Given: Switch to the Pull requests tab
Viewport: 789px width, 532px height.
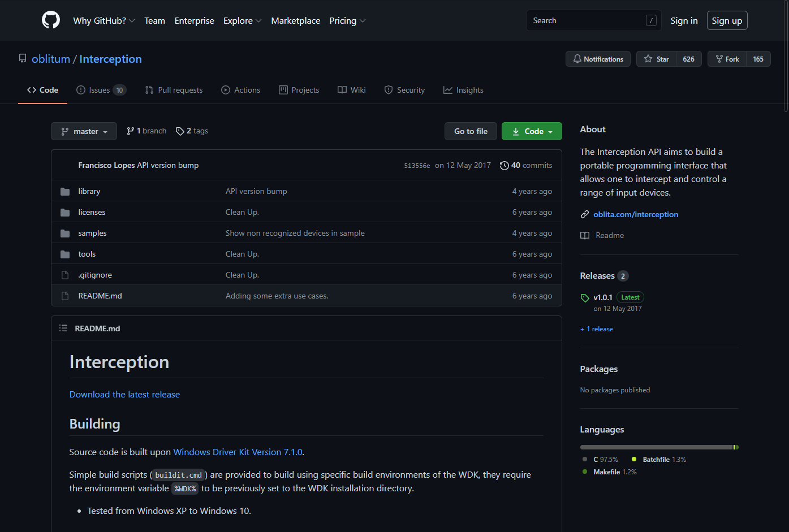Looking at the screenshot, I should [174, 90].
